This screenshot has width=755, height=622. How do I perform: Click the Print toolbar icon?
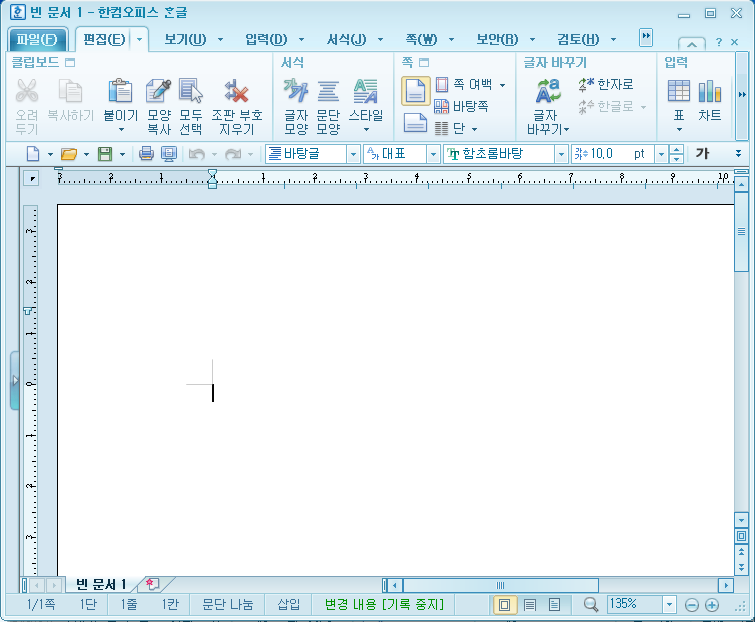point(146,154)
